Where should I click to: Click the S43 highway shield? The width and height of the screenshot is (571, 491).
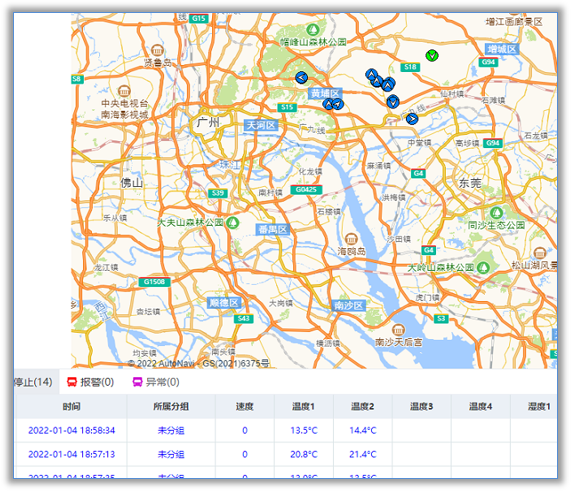[x=243, y=319]
